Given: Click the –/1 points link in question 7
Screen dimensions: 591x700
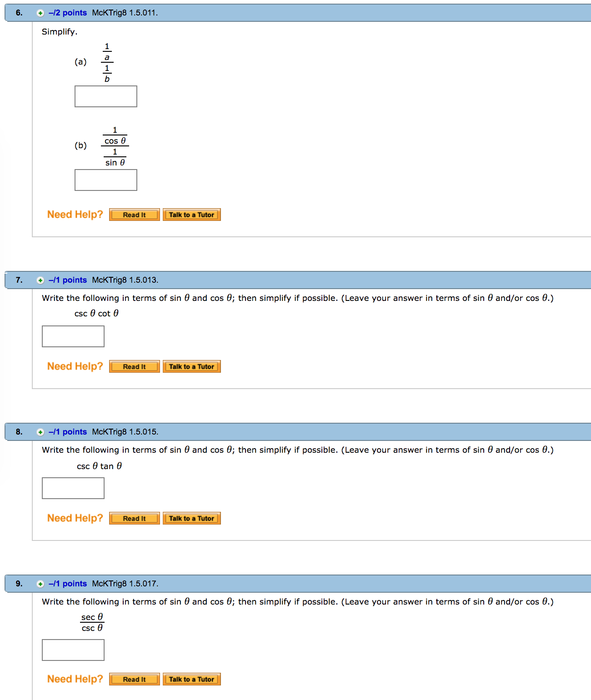Looking at the screenshot, I should tap(68, 280).
